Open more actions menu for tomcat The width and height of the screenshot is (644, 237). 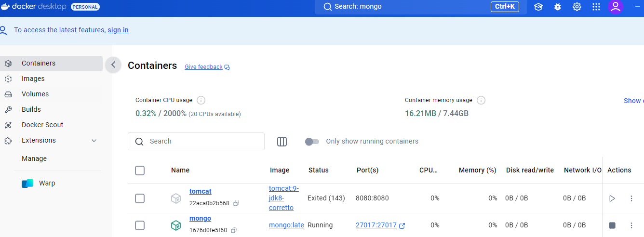(631, 198)
